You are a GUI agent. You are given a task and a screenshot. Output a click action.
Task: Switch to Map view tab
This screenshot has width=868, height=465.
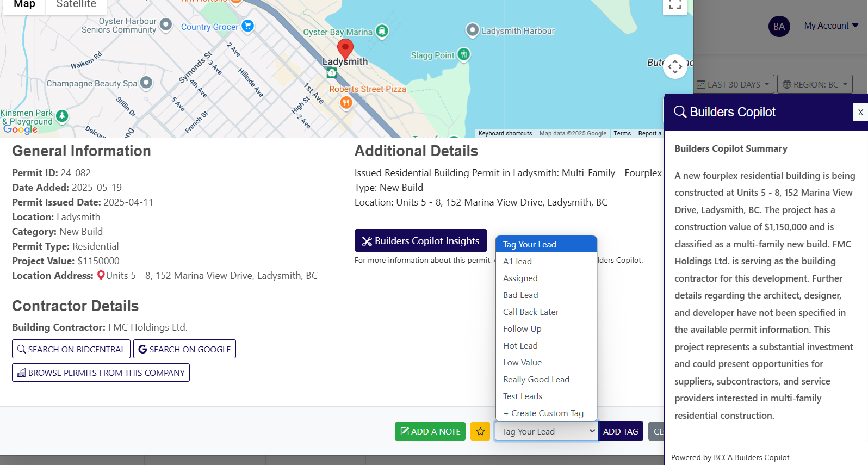click(x=24, y=5)
